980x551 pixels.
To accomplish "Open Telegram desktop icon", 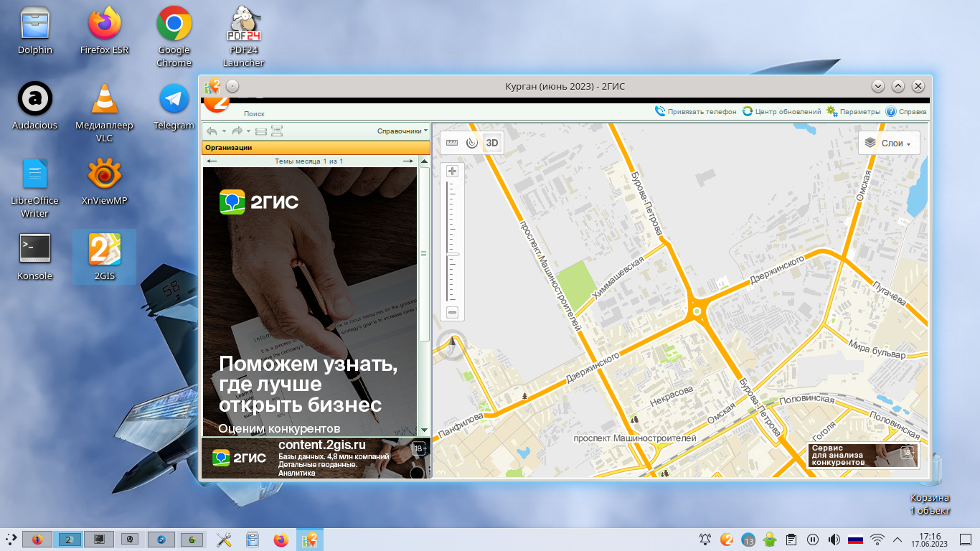I will [x=174, y=106].
